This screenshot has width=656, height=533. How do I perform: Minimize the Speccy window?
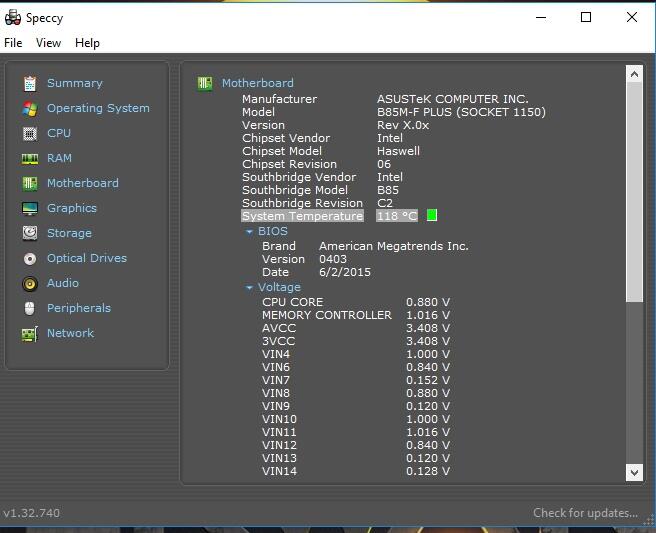pyautogui.click(x=541, y=18)
